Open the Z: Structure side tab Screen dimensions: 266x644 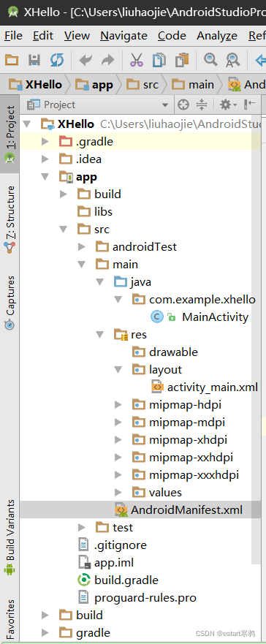tap(9, 220)
